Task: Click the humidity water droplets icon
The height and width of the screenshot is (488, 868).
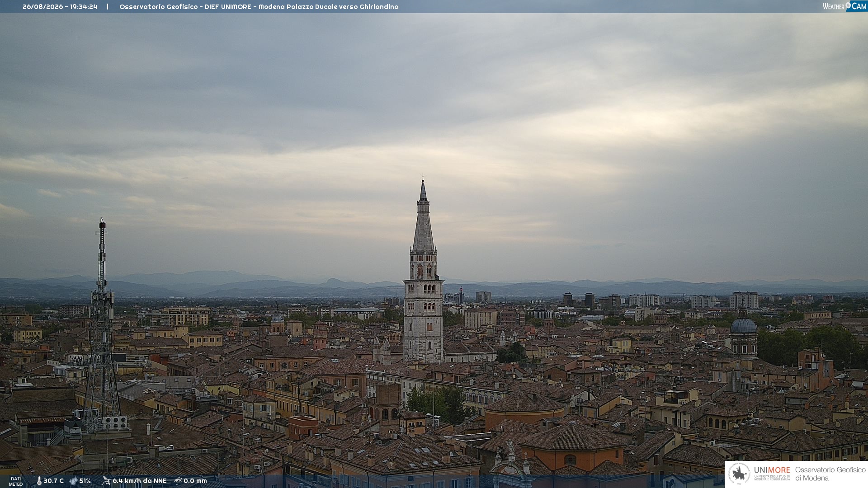Action: tap(73, 481)
